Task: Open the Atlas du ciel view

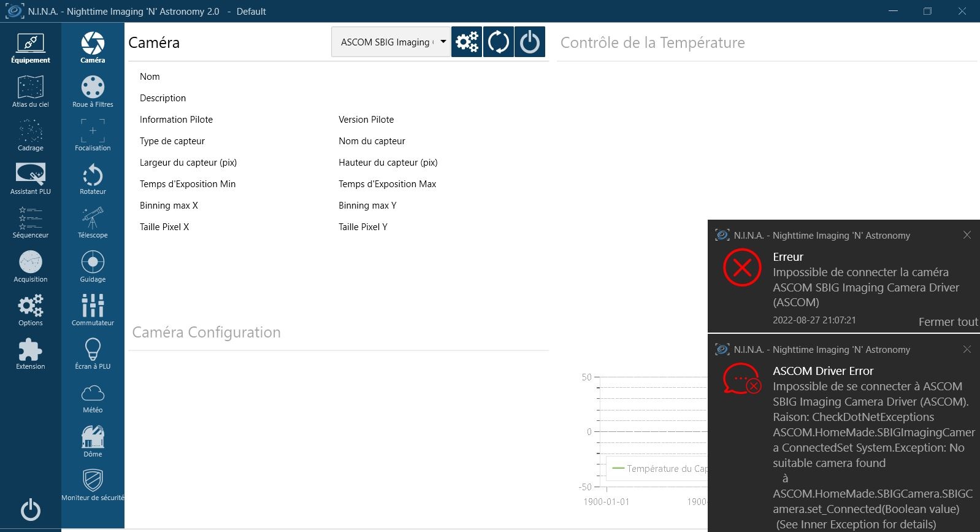Action: (31, 91)
